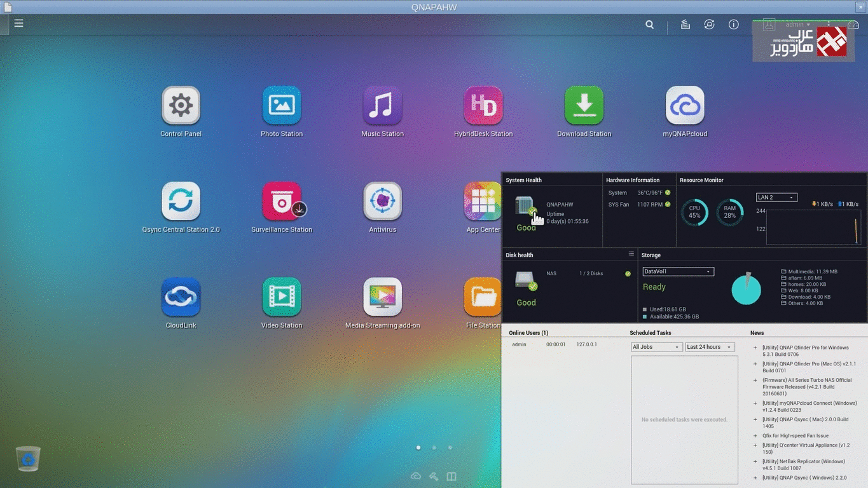
Task: Click the homes: 20.00 KB storage entry
Action: tap(803, 284)
